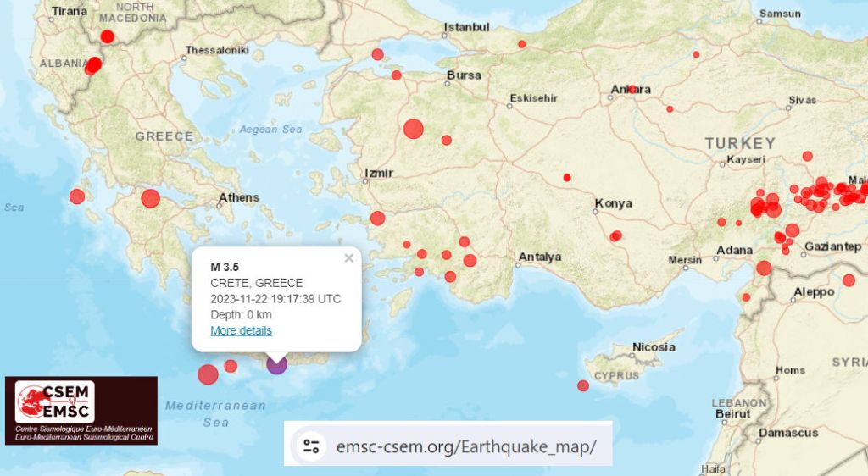868x476 pixels.
Task: Click the Nicosia label on Cyprus
Action: pos(654,347)
